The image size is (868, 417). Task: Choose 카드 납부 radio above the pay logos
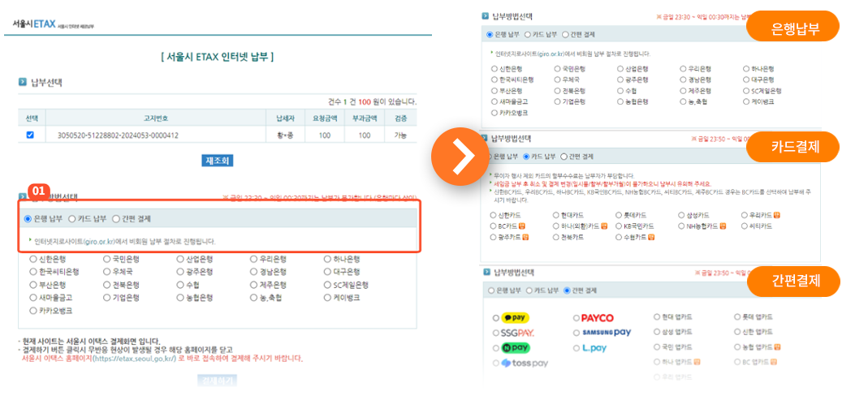[528, 291]
